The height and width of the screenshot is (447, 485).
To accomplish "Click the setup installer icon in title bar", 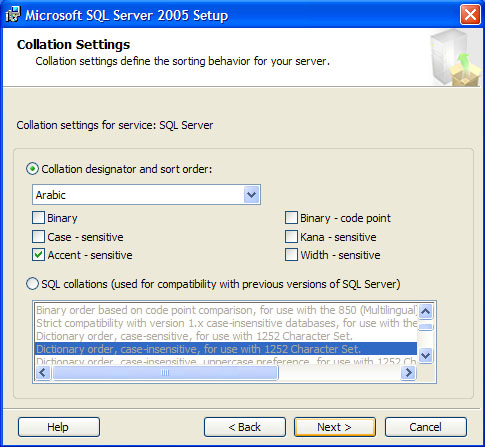I will coord(13,15).
